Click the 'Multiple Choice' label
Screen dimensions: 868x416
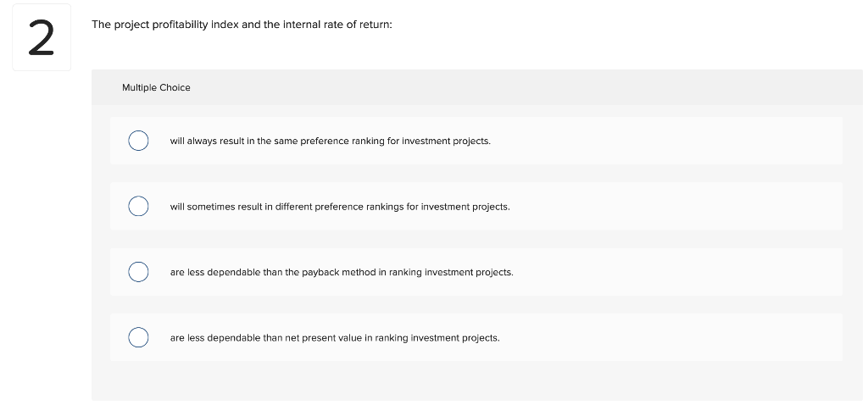pos(156,87)
